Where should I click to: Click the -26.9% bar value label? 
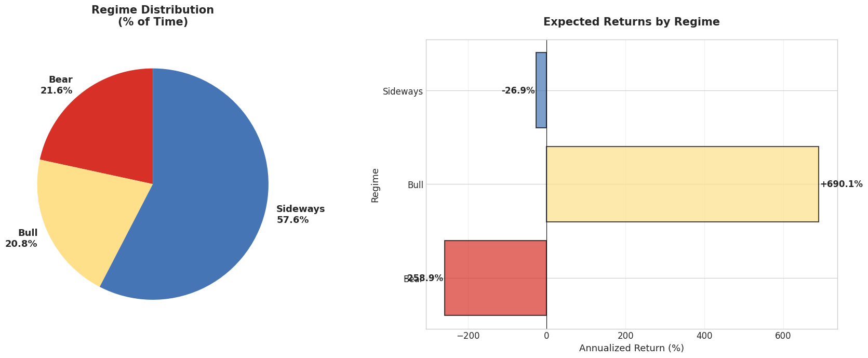[x=518, y=90]
